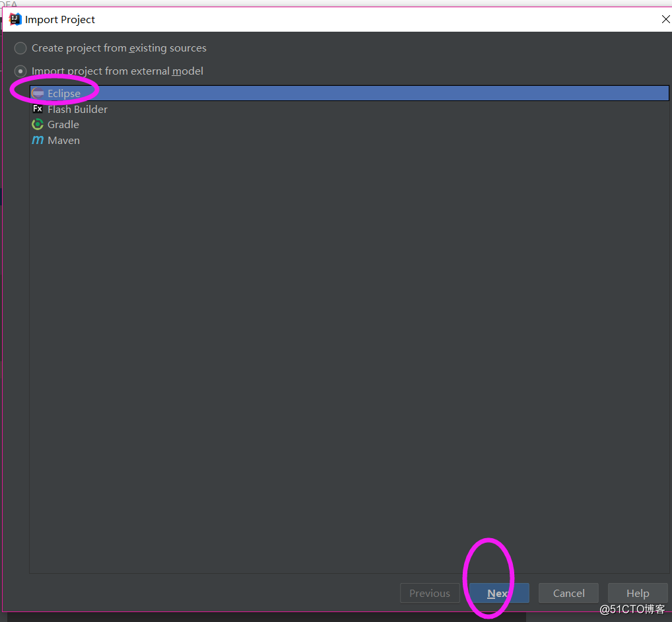Click the Previous button
Image resolution: width=672 pixels, height=622 pixels.
(x=430, y=594)
